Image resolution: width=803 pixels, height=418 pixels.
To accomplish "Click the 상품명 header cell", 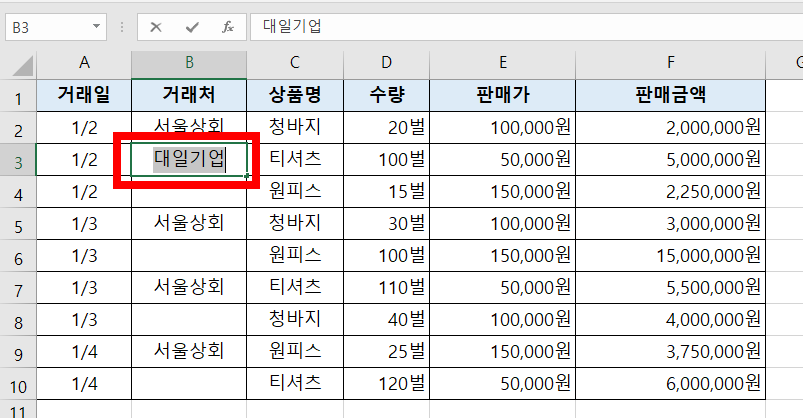I will click(295, 95).
